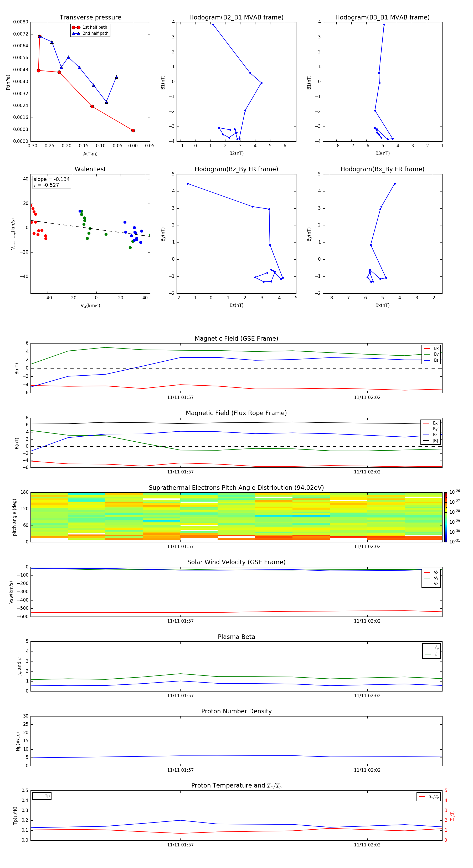Viewport: 473px width, 868px height.
Task: Click 'Proton Number Density' plot title
Action: [x=236, y=711]
